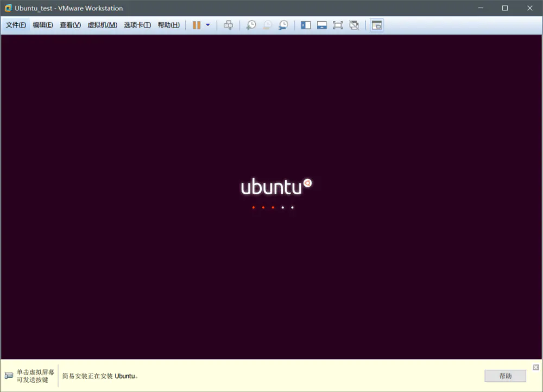Click the Unity mode icon

(x=354, y=25)
